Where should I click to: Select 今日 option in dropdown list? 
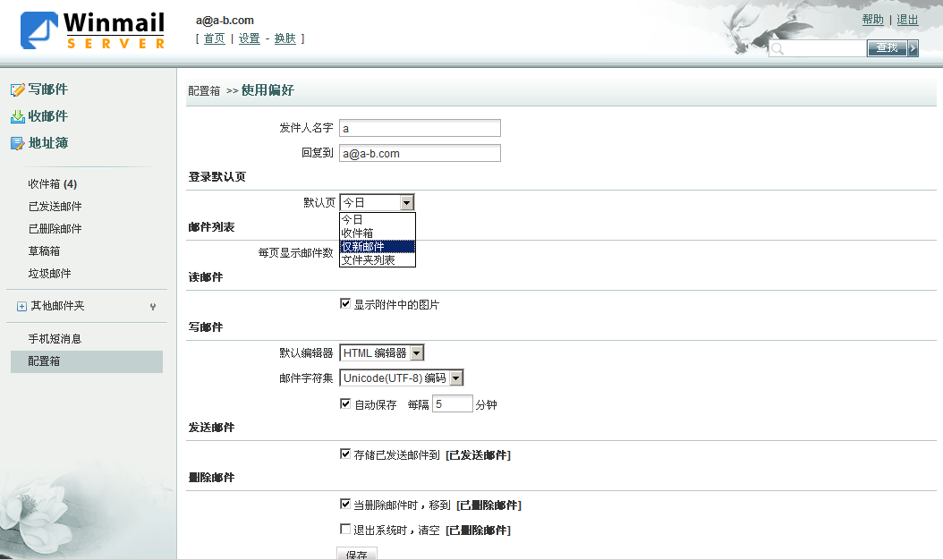(377, 219)
